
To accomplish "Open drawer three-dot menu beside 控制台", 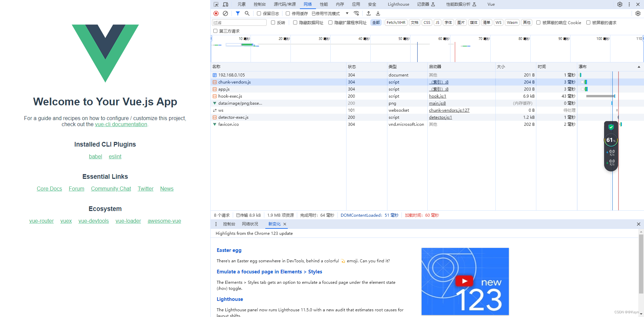I will 216,224.
